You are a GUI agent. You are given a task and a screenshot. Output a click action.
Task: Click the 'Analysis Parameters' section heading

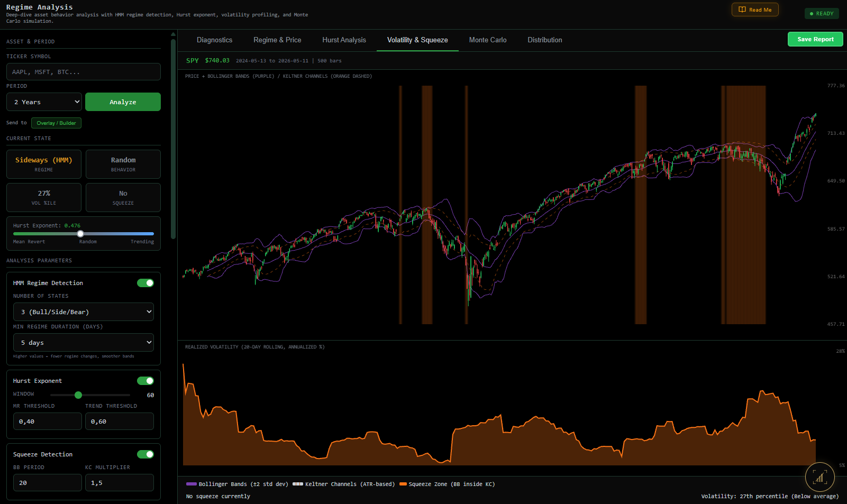pyautogui.click(x=39, y=261)
